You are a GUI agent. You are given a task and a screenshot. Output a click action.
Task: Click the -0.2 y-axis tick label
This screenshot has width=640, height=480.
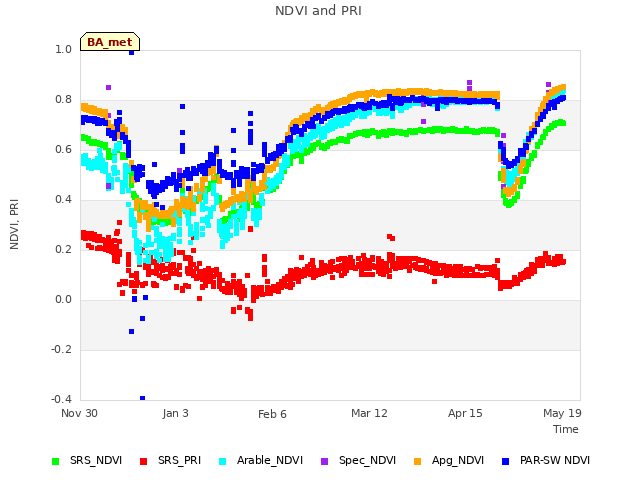click(61, 349)
